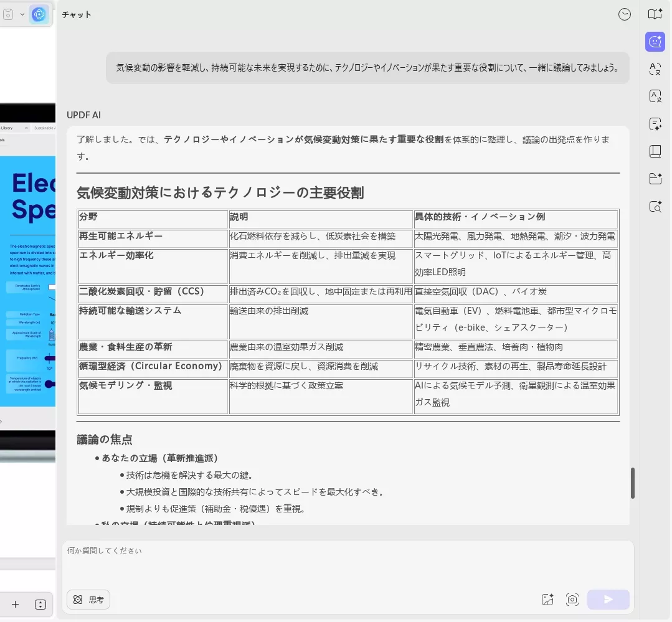Click the 二酸化炭素回収・貯留（CCS） cell
Image resolution: width=672 pixels, height=622 pixels.
[x=153, y=293]
